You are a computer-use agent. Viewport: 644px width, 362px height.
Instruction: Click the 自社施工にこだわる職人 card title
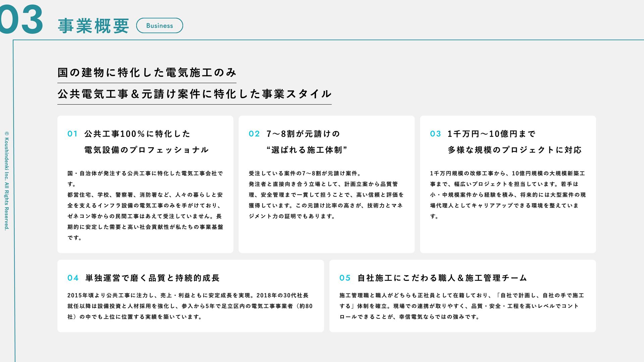pos(442,278)
